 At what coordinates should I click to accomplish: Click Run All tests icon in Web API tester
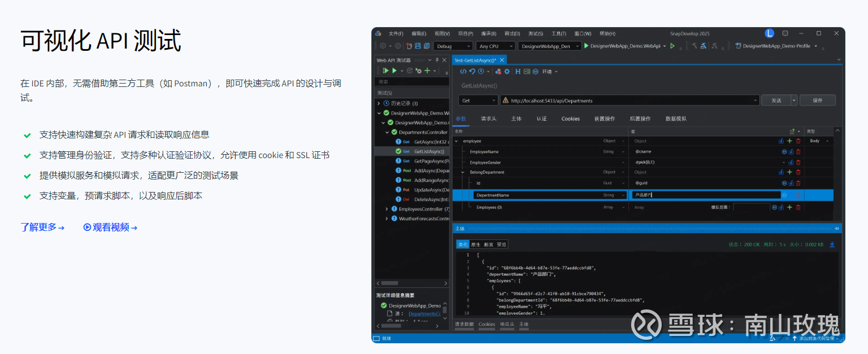click(385, 71)
